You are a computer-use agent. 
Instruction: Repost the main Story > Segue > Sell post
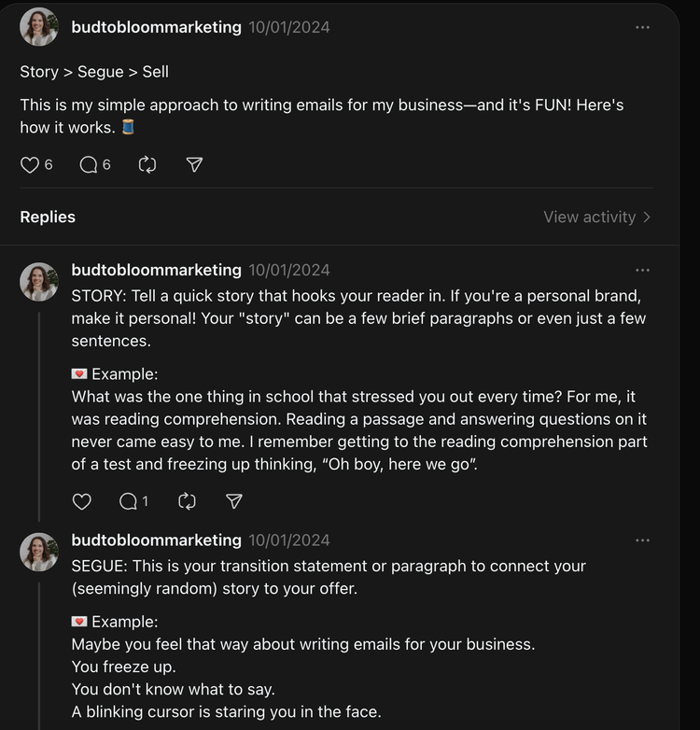point(147,165)
